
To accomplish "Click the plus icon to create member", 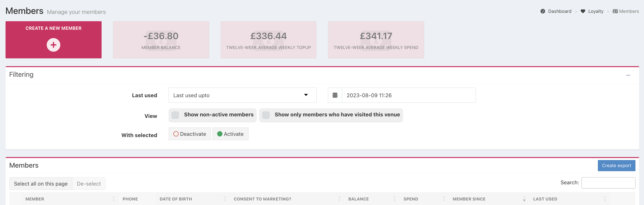I will [53, 45].
